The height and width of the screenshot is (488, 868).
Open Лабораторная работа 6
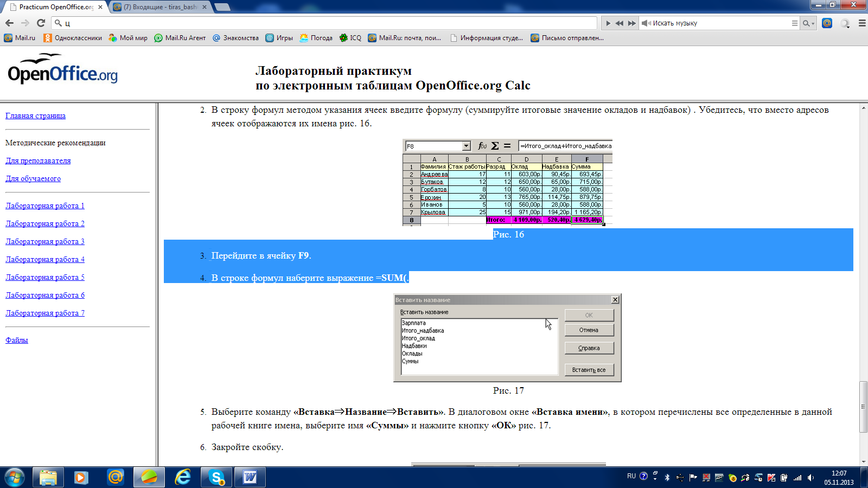[45, 295]
